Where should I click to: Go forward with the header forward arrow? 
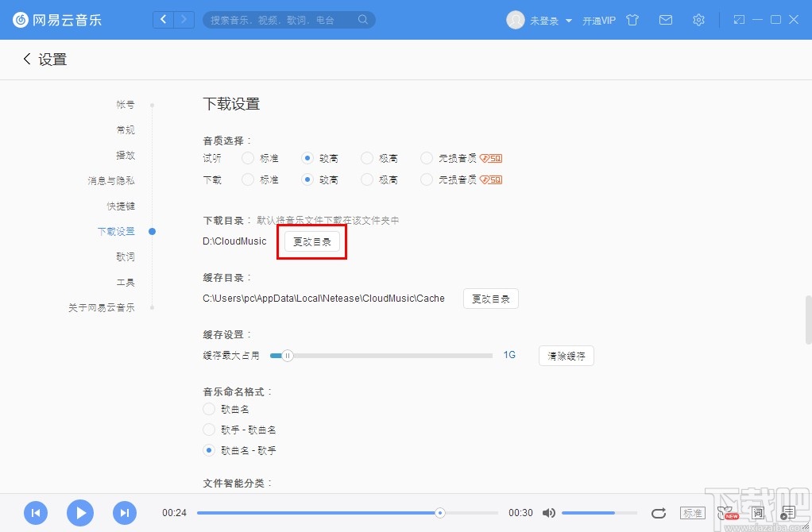click(x=184, y=20)
